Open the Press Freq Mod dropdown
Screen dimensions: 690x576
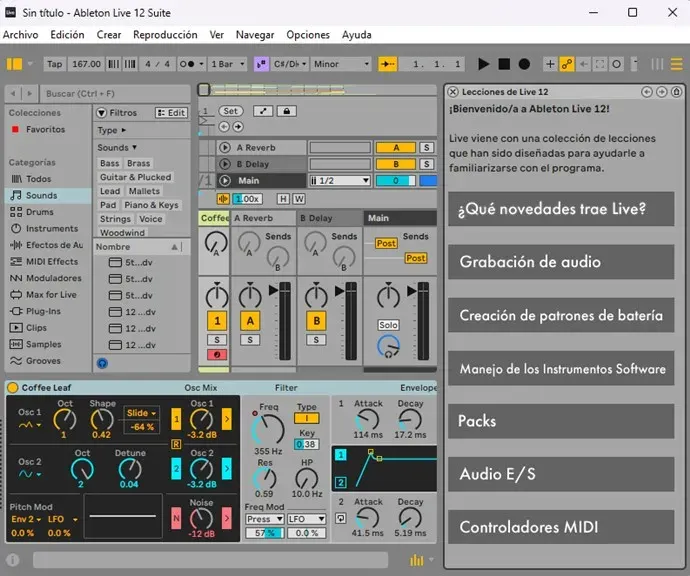(264, 519)
